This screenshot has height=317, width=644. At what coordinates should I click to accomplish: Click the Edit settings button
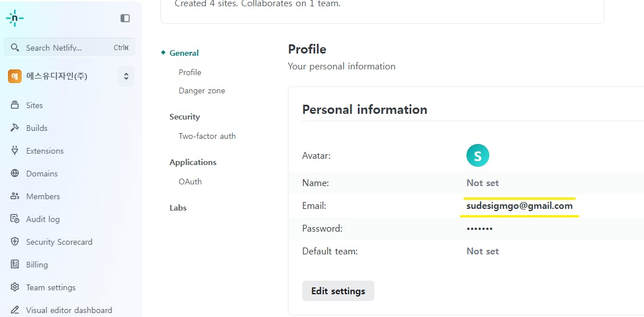pos(338,291)
